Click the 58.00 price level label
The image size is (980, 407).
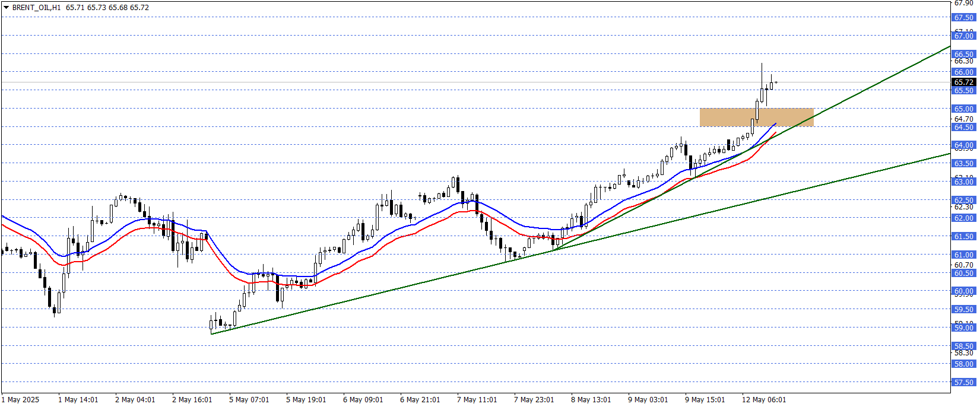(x=963, y=364)
